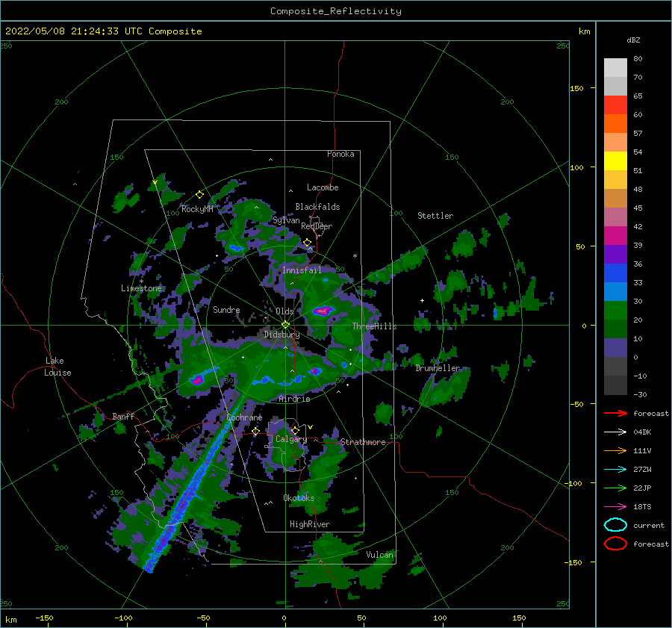Click the magenta 18TS arrow legend icon

point(615,507)
